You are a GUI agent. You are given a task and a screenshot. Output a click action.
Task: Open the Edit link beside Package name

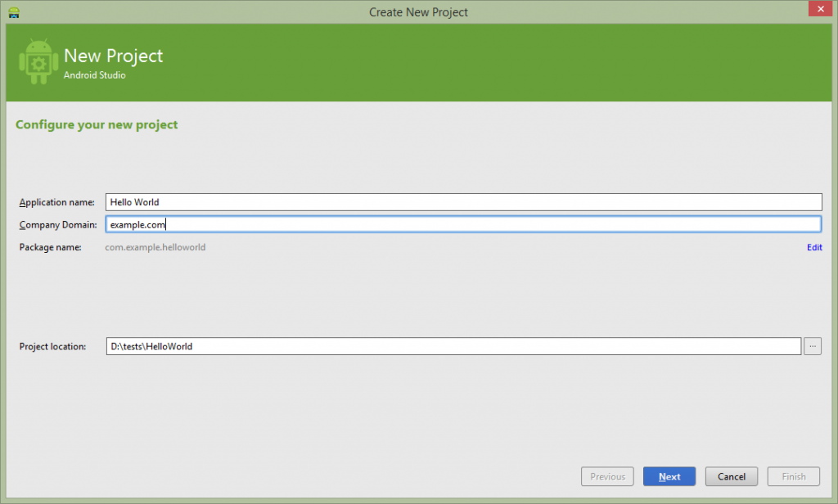814,247
